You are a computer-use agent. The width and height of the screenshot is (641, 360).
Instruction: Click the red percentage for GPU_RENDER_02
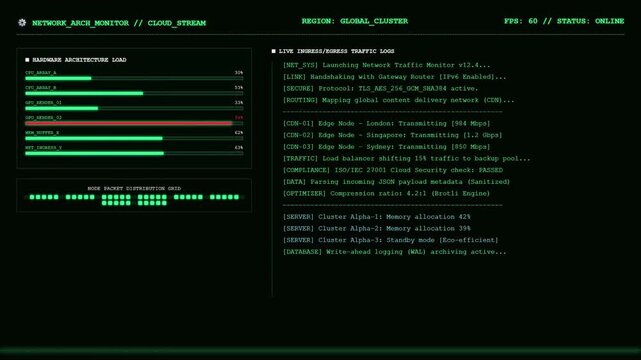pyautogui.click(x=239, y=118)
